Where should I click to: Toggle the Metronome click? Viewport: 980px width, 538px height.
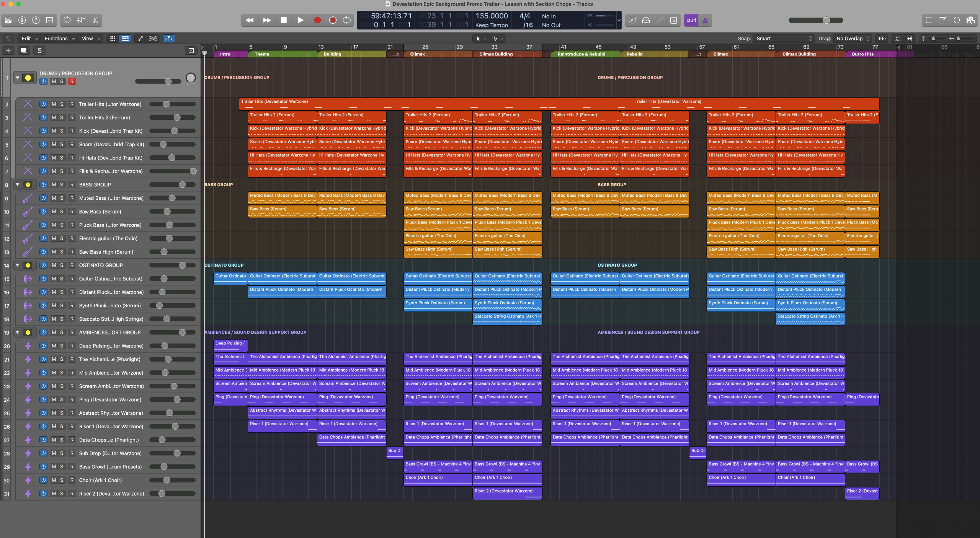point(705,20)
